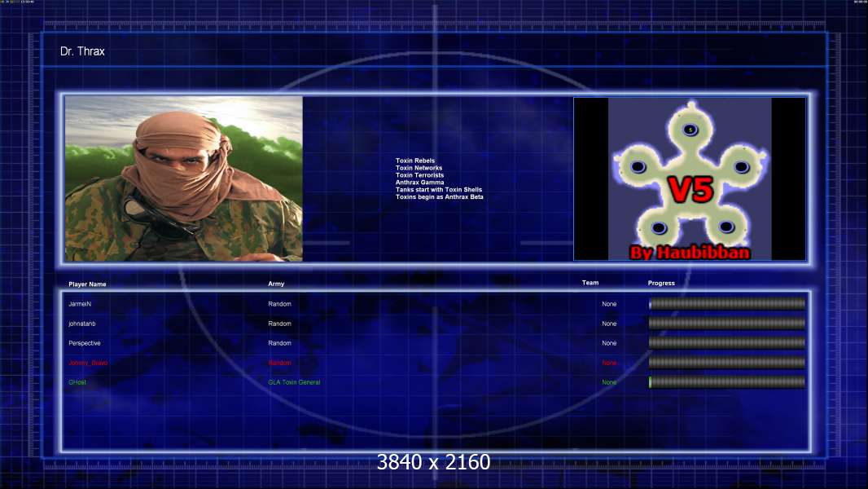Click JarmeiN's loading progress bar
This screenshot has height=489, width=868.
[727, 303]
